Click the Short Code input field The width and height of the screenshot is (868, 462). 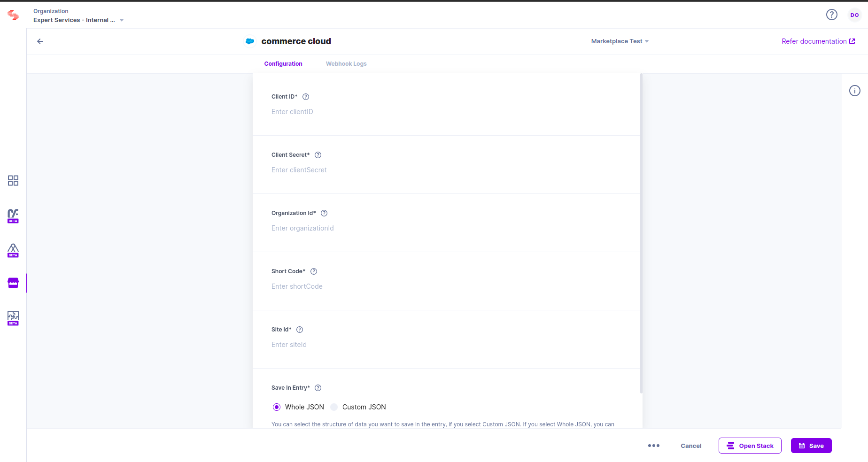point(446,286)
